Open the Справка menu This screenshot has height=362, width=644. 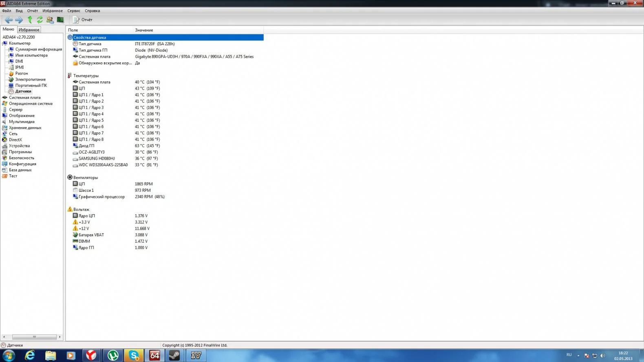(93, 11)
